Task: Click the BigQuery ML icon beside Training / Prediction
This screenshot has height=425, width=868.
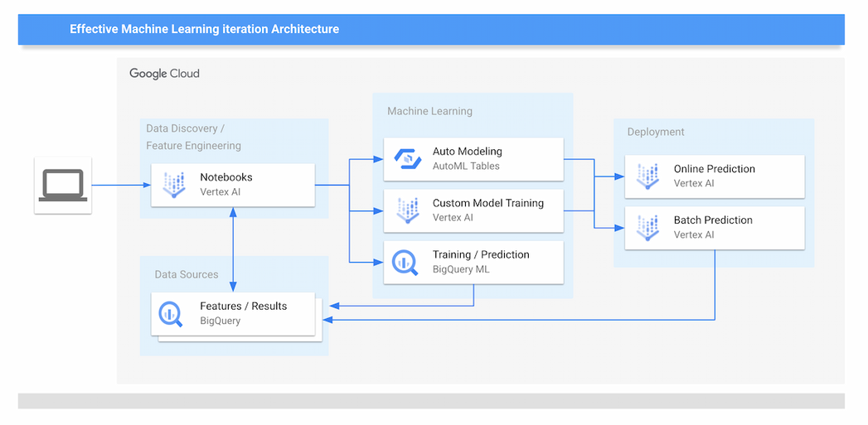Action: (405, 263)
